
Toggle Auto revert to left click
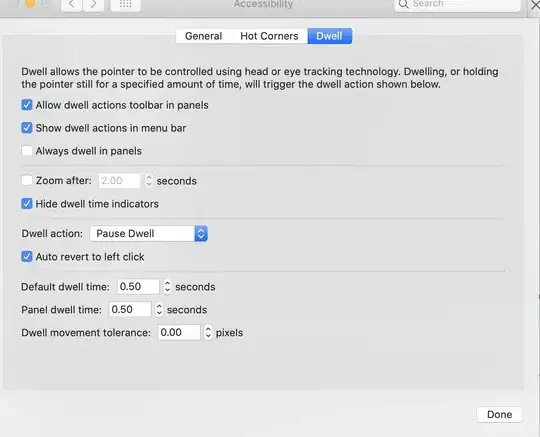(x=27, y=257)
